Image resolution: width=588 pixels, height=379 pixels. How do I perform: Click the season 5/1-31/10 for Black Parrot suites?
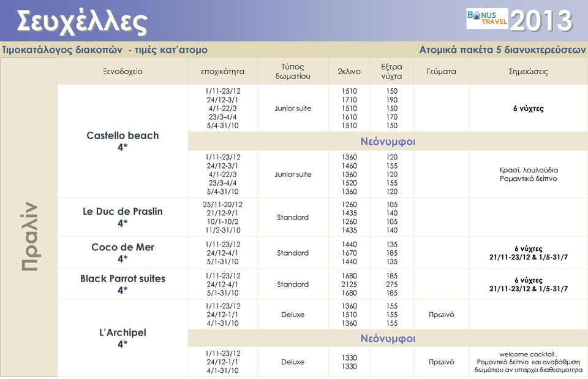click(223, 293)
